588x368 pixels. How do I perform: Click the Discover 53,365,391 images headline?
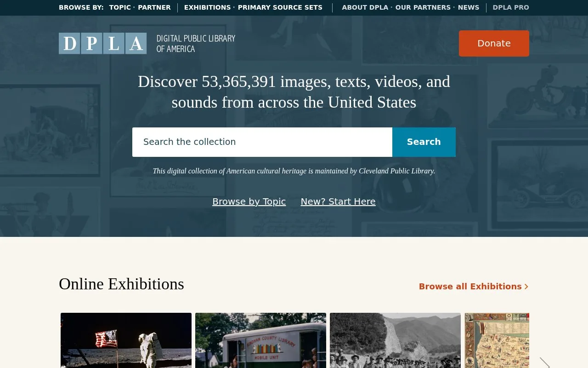pos(294,92)
